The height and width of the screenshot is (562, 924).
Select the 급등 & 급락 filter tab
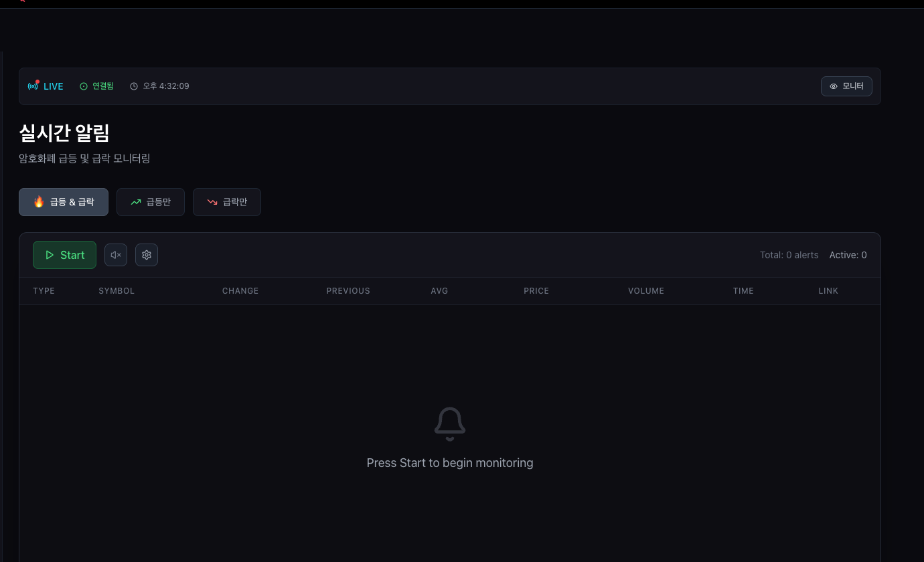click(x=64, y=202)
